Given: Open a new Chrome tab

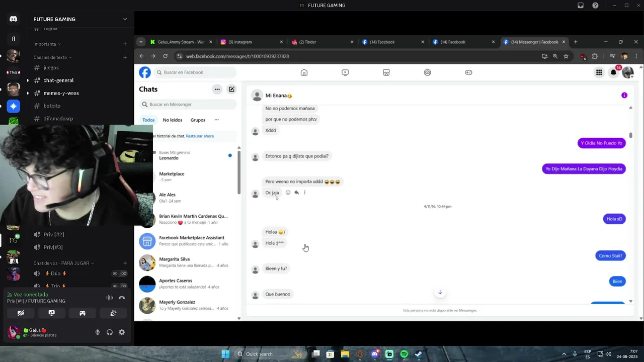Looking at the screenshot, I should click(x=576, y=42).
